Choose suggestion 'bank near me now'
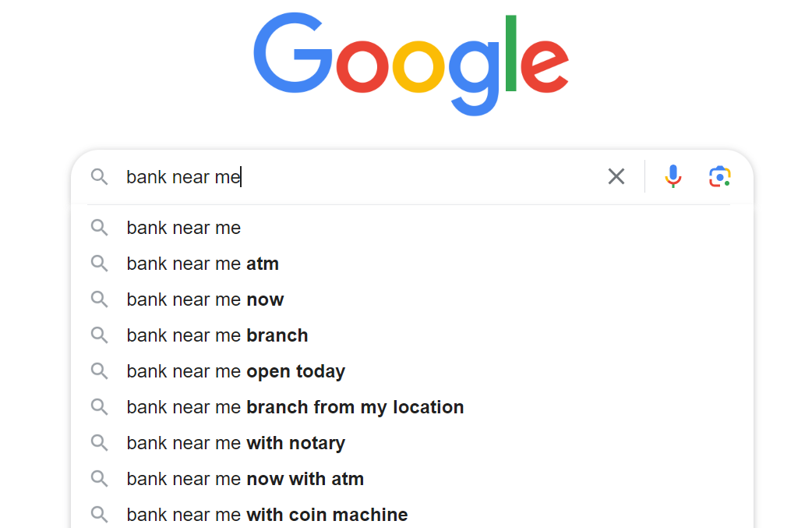The image size is (812, 528). click(205, 299)
